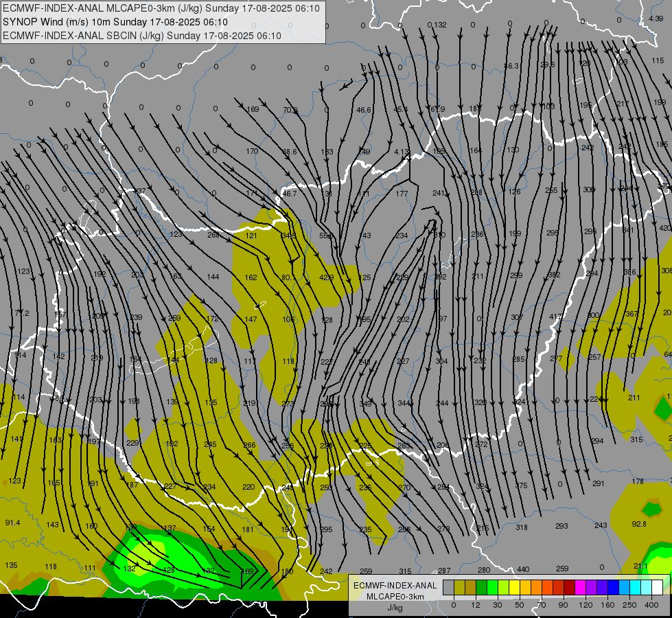Click legend tick label 50
The height and width of the screenshot is (618, 672).
pyautogui.click(x=519, y=605)
